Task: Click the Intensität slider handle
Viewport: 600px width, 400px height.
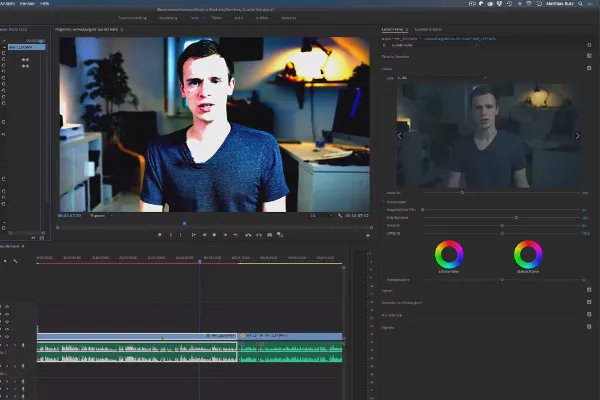Action: [462, 193]
